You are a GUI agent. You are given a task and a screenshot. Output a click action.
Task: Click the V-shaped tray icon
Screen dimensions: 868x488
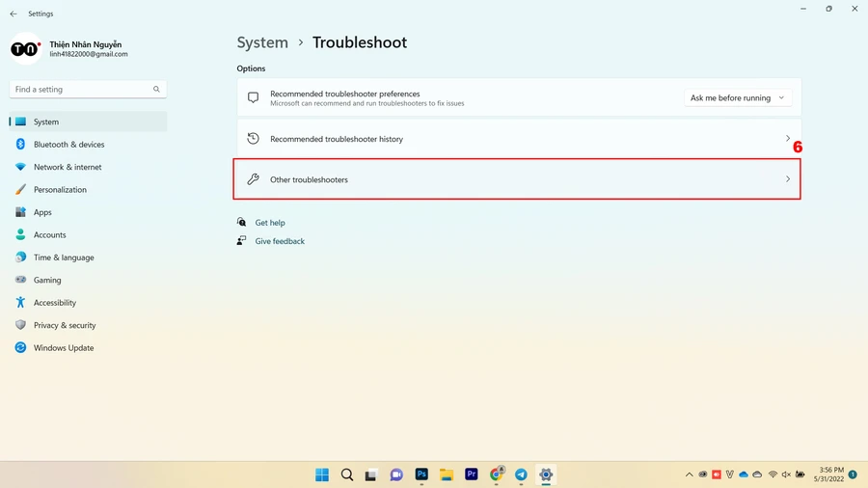coord(730,474)
